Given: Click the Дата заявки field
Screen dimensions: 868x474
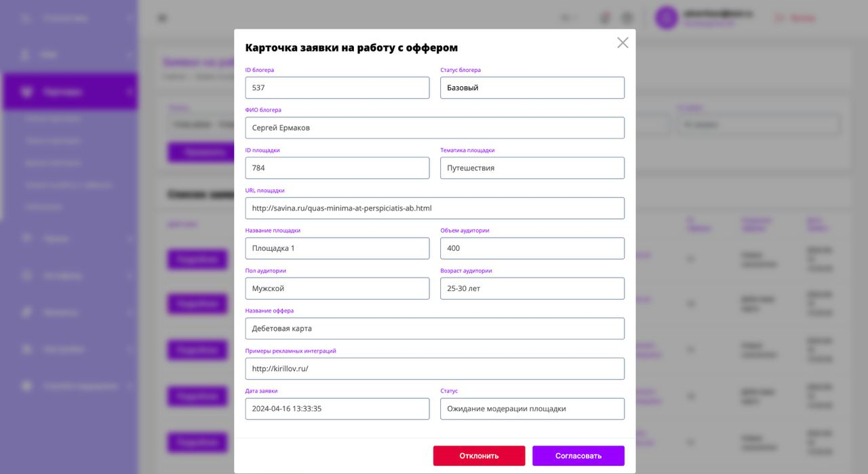Looking at the screenshot, I should point(337,409).
